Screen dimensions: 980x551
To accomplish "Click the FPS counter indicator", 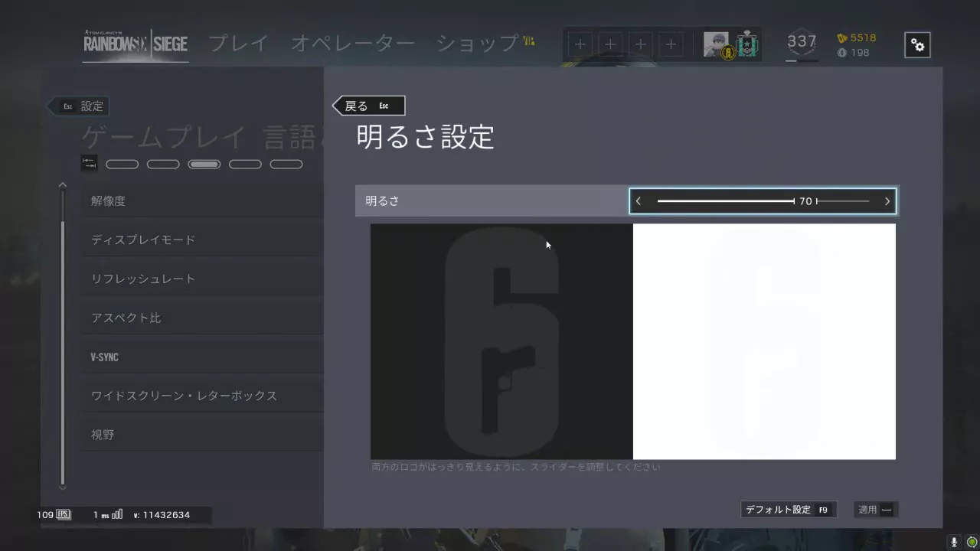I will point(54,515).
